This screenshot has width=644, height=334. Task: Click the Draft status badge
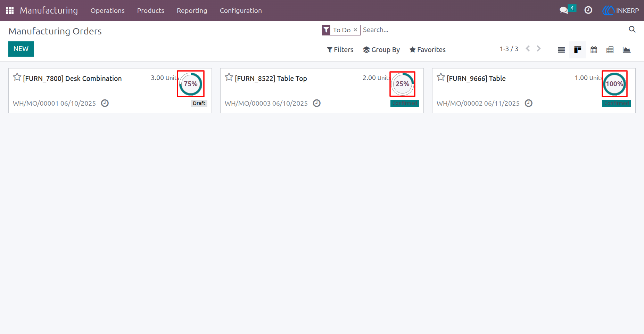pyautogui.click(x=199, y=103)
